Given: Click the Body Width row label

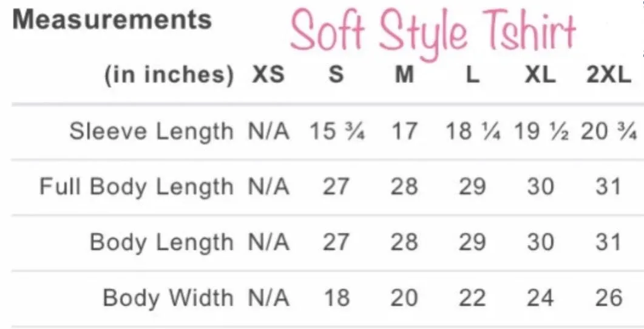Looking at the screenshot, I should tap(168, 297).
